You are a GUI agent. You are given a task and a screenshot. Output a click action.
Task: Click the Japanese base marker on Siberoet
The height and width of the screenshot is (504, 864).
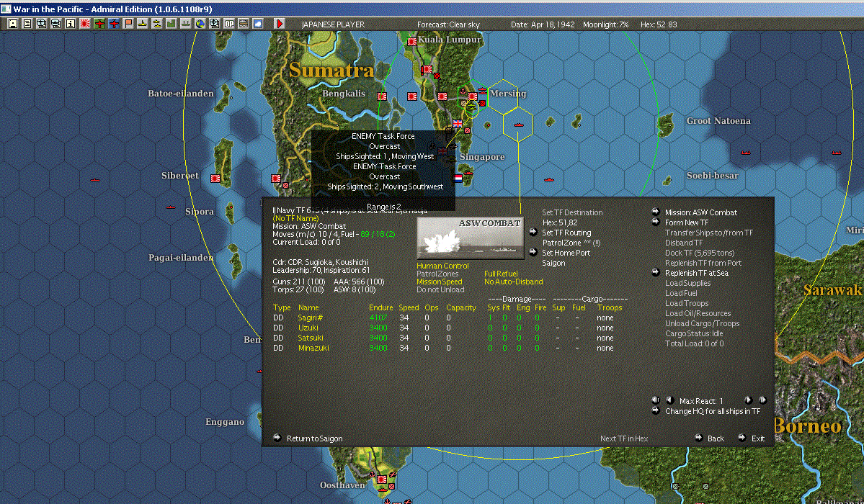coord(215,179)
